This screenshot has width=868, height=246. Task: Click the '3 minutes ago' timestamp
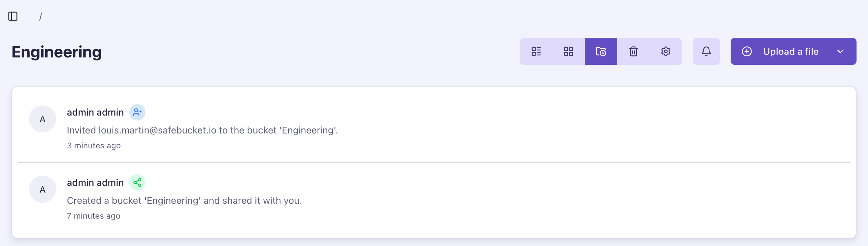(94, 146)
